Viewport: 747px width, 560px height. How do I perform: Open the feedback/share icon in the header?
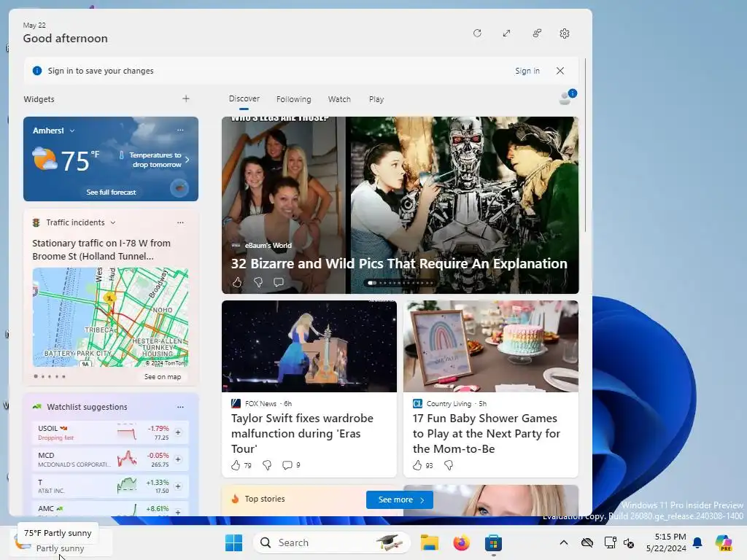pos(537,34)
